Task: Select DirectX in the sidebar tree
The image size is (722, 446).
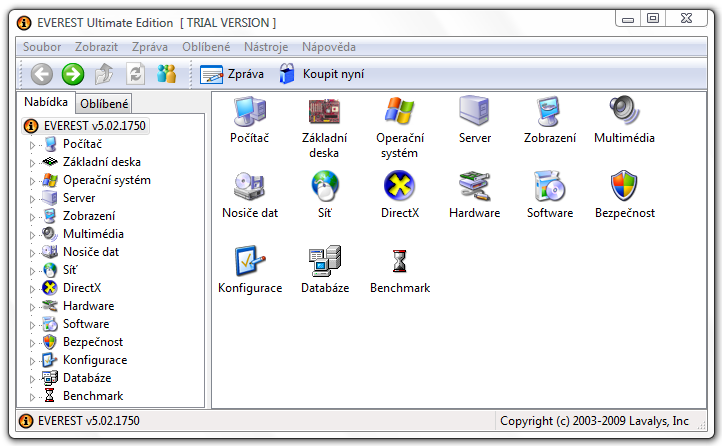Action: (x=82, y=288)
